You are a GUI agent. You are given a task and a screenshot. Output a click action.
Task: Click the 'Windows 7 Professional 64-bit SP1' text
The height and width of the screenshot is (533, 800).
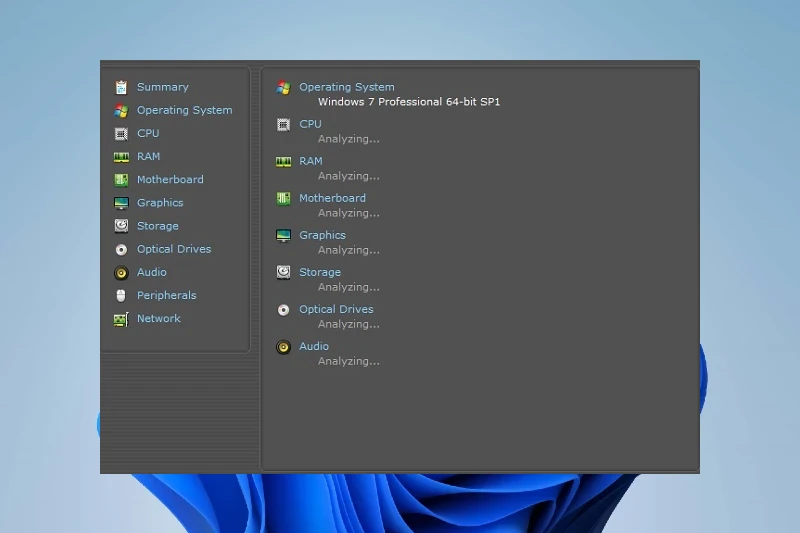tap(409, 102)
